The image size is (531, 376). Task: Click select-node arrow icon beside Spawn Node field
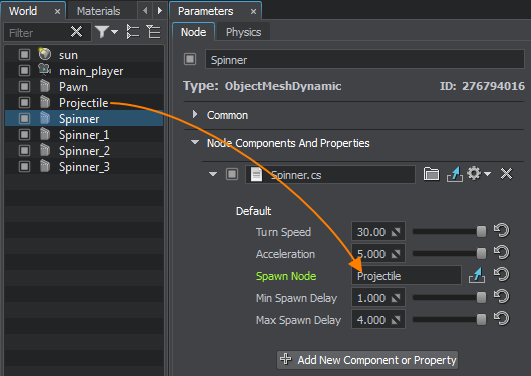[477, 275]
